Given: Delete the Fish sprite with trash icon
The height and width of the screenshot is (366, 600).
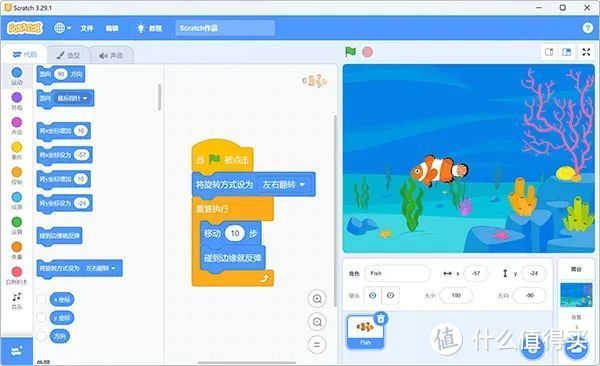Looking at the screenshot, I should (x=381, y=318).
